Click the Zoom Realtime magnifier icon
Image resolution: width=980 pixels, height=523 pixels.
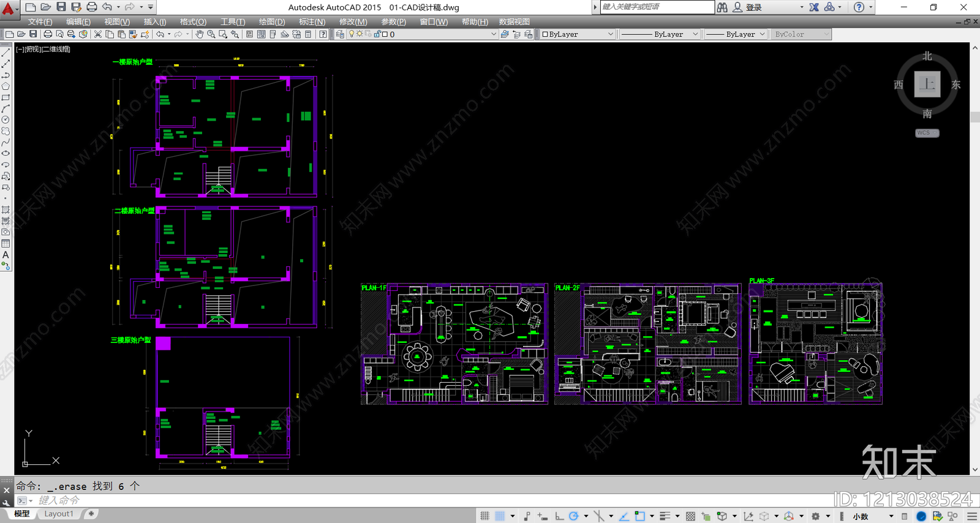click(211, 34)
